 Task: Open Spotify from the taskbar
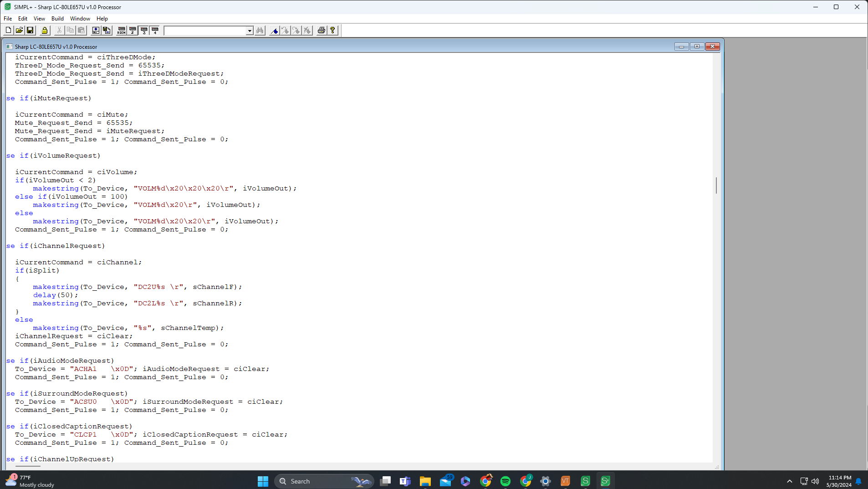pyautogui.click(x=505, y=481)
